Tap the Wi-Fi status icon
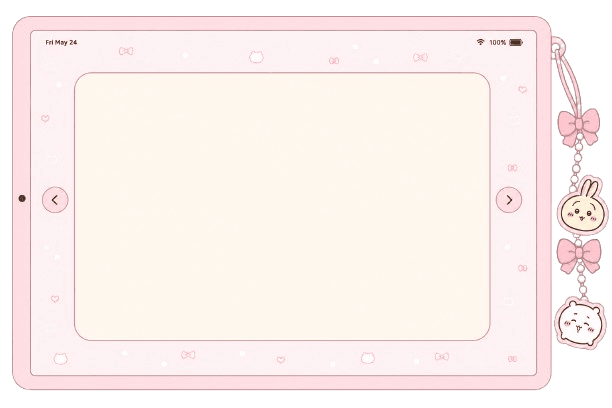This screenshot has height=408, width=612. pyautogui.click(x=480, y=42)
